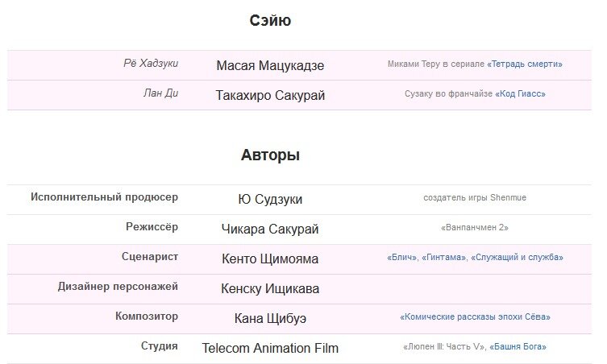Click the name Ю Судзуки

point(270,200)
